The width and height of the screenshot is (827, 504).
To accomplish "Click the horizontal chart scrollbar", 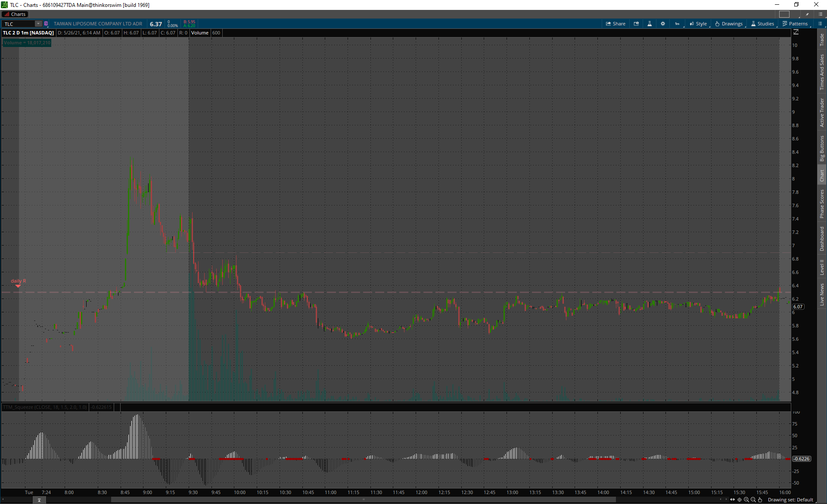I will 363,500.
